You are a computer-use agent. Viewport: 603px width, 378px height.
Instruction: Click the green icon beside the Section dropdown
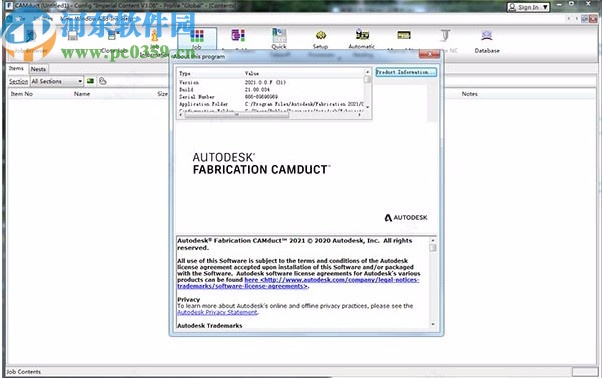[90, 81]
